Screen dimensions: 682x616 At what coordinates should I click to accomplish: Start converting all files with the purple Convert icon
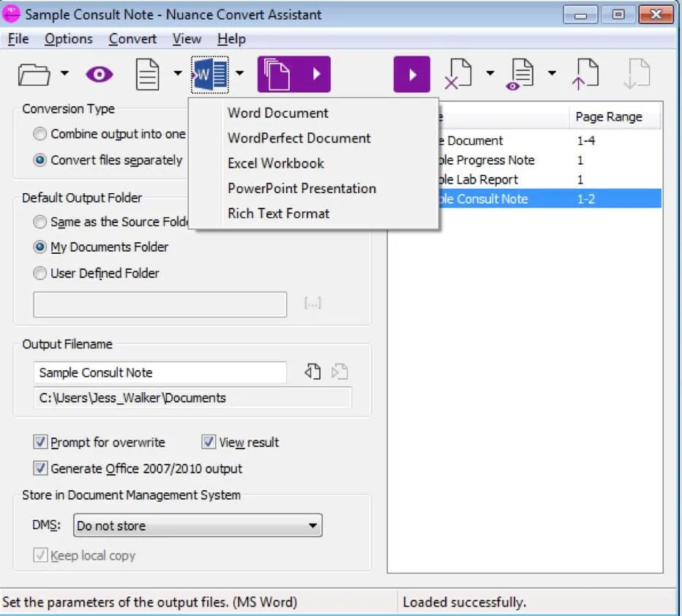click(x=293, y=73)
